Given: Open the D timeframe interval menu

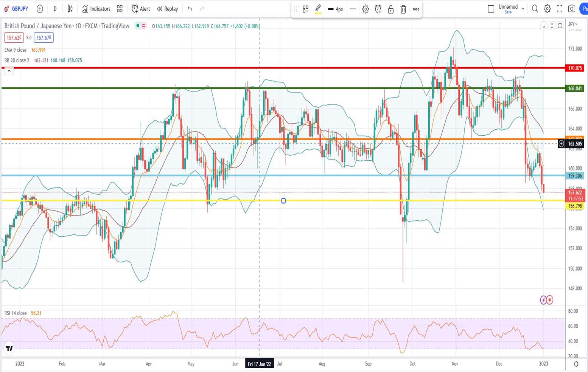Looking at the screenshot, I should pos(55,9).
